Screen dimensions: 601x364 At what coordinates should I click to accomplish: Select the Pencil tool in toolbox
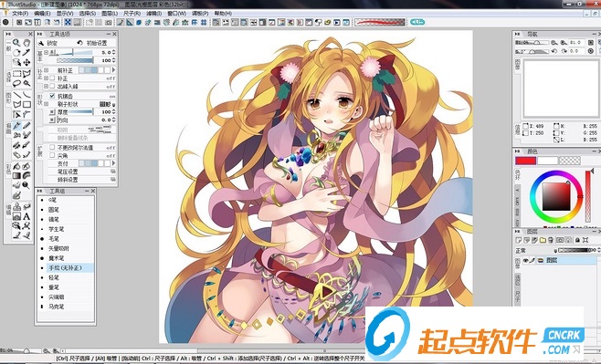(x=26, y=125)
